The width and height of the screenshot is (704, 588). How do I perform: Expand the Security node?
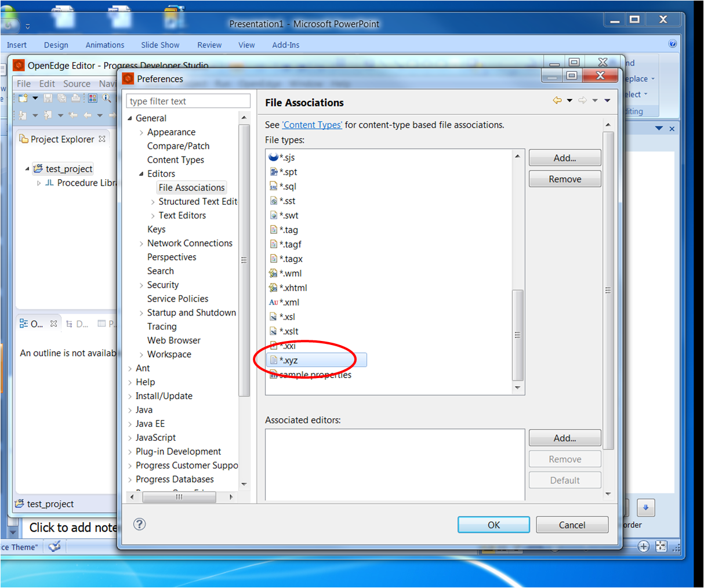click(141, 285)
